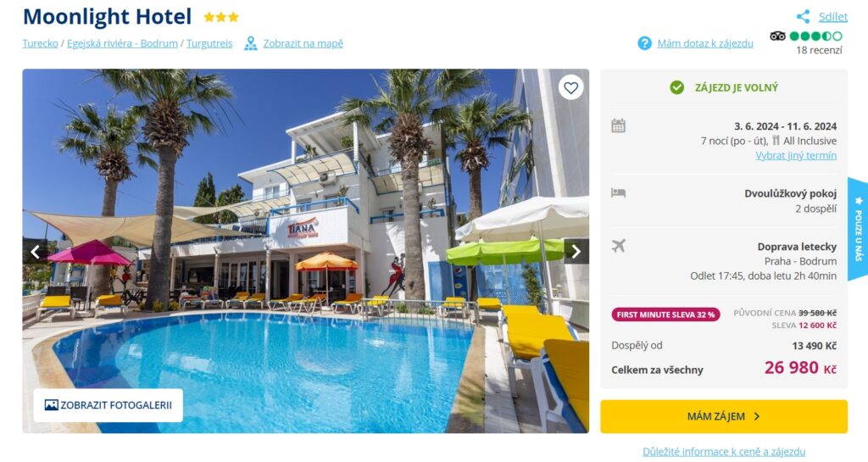The width and height of the screenshot is (868, 462).
Task: Navigate to Turgutreis breadcrumb
Action: point(209,43)
